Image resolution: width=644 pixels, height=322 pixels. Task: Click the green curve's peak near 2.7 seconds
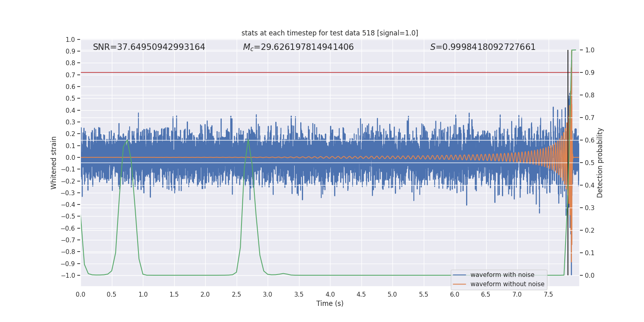coord(248,140)
